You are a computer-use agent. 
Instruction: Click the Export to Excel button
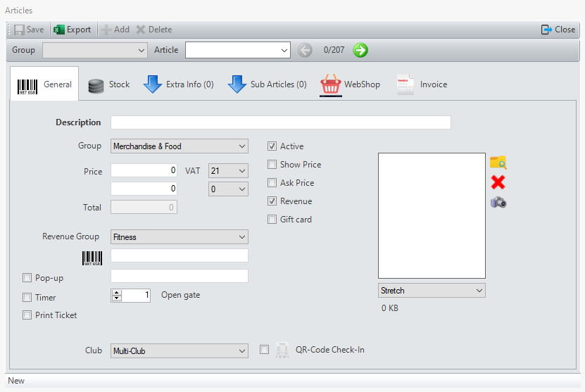73,30
